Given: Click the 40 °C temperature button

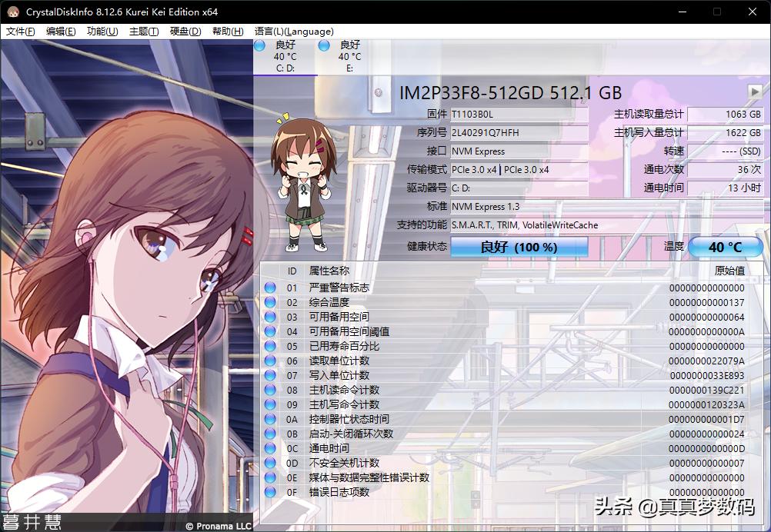Looking at the screenshot, I should [x=725, y=247].
